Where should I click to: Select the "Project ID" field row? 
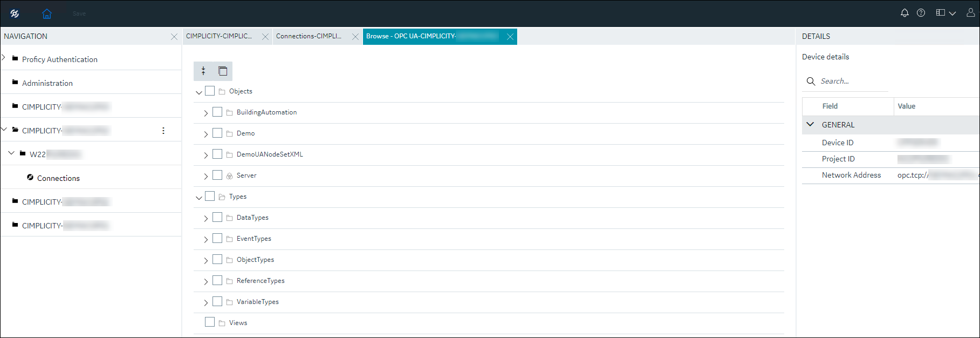click(x=890, y=159)
